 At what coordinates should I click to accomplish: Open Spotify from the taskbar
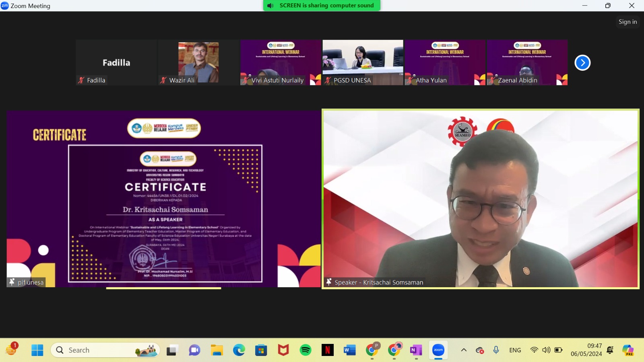coord(305,350)
